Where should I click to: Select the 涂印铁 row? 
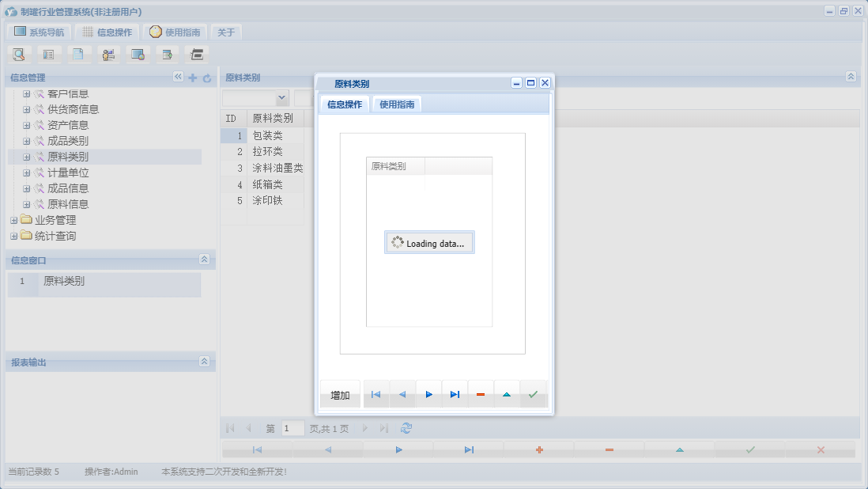[262, 200]
